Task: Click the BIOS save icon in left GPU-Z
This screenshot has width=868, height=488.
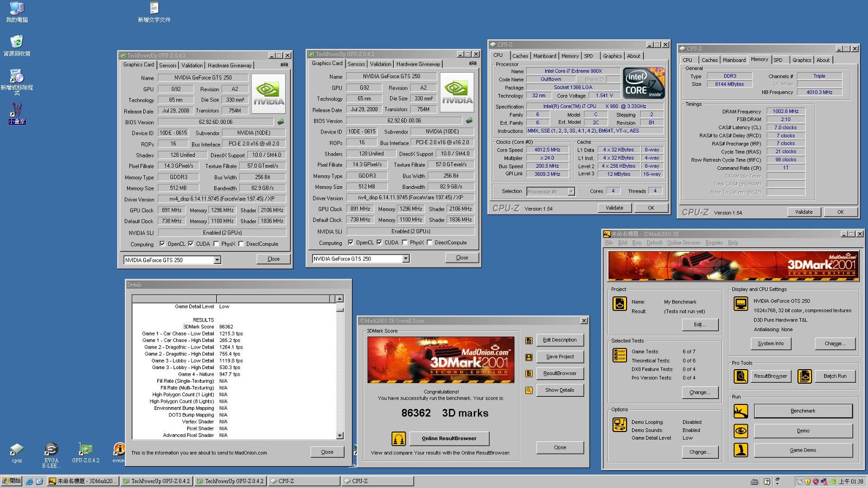Action: point(280,122)
